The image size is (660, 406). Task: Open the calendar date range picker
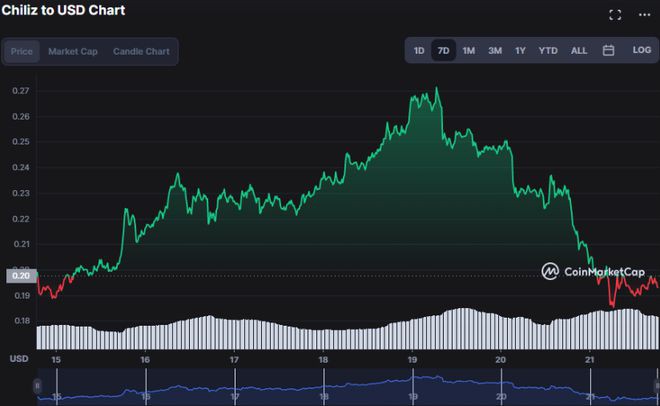pos(608,50)
